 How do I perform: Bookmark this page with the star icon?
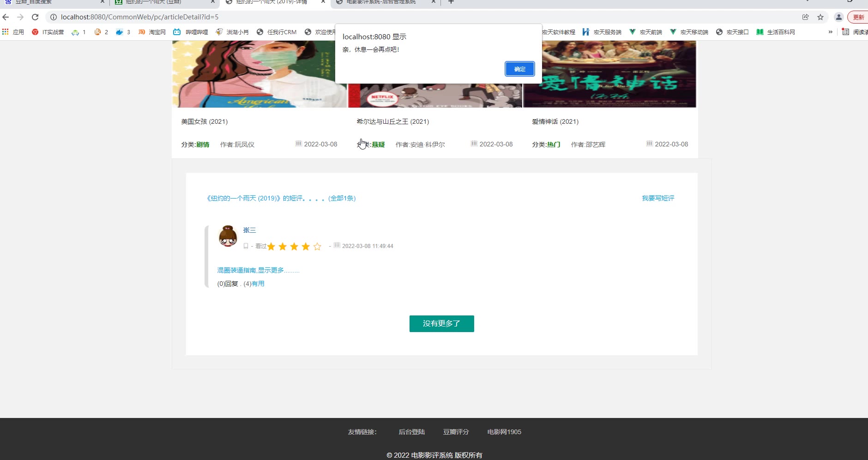820,17
